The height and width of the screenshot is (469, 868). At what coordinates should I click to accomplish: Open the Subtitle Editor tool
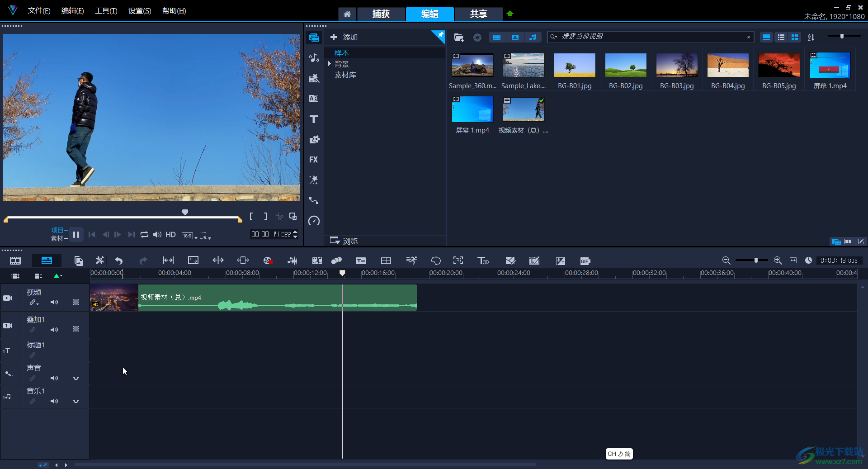click(x=361, y=261)
